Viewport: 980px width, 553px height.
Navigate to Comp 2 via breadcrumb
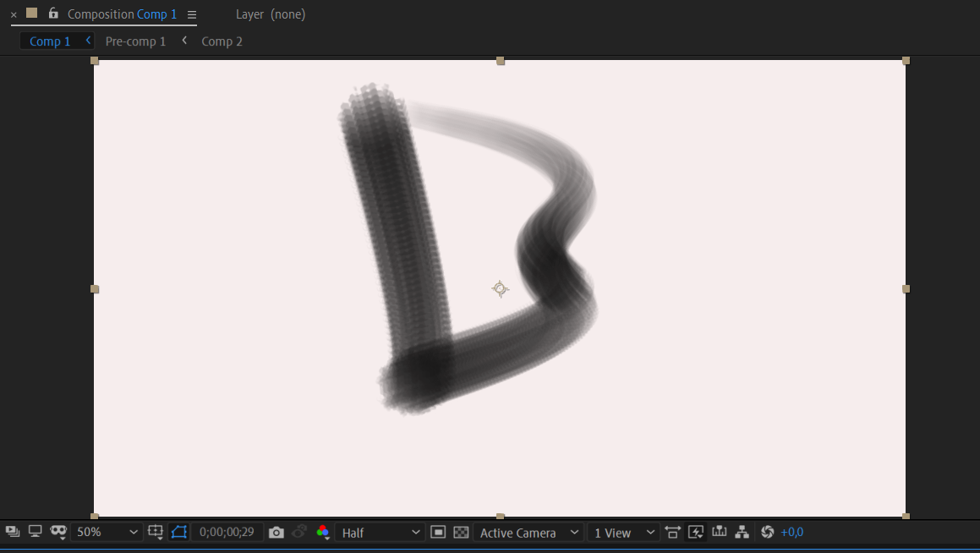point(222,41)
